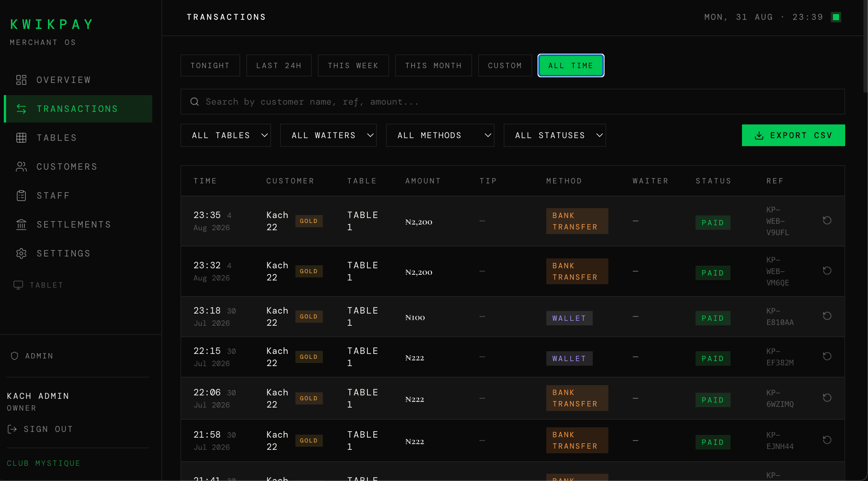Click the Overview grid icon
Screen dimensions: 868x481
pos(21,80)
